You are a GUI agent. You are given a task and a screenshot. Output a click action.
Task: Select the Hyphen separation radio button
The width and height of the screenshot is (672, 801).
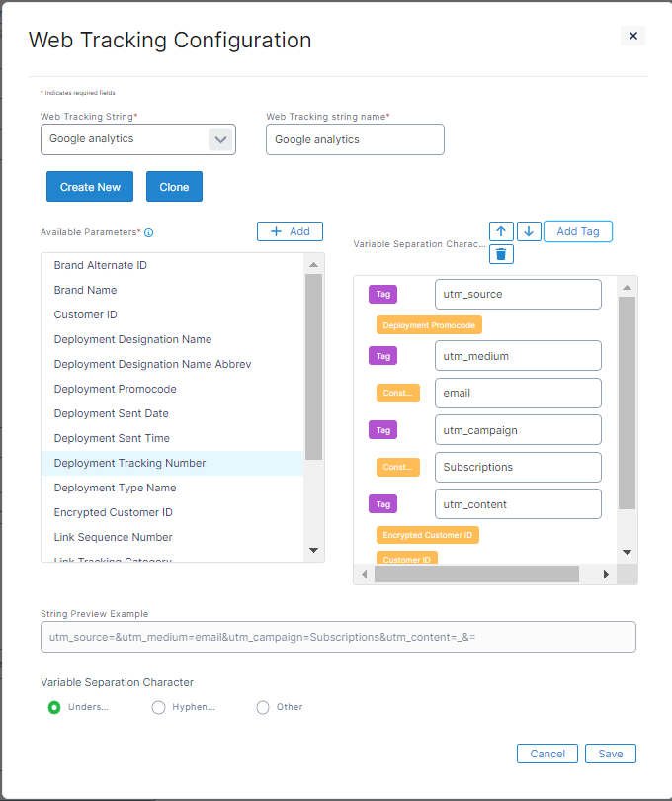coord(158,707)
